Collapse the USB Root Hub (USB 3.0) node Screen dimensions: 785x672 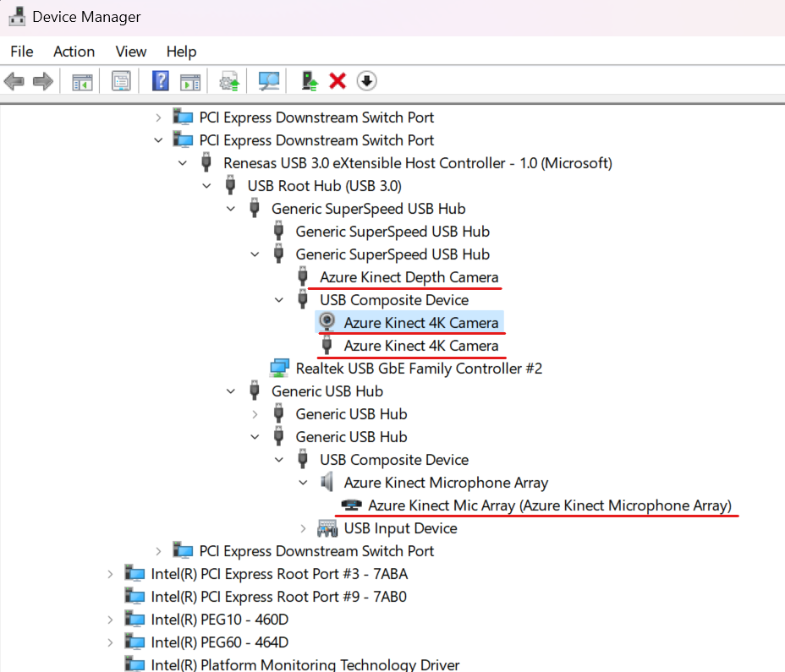207,185
